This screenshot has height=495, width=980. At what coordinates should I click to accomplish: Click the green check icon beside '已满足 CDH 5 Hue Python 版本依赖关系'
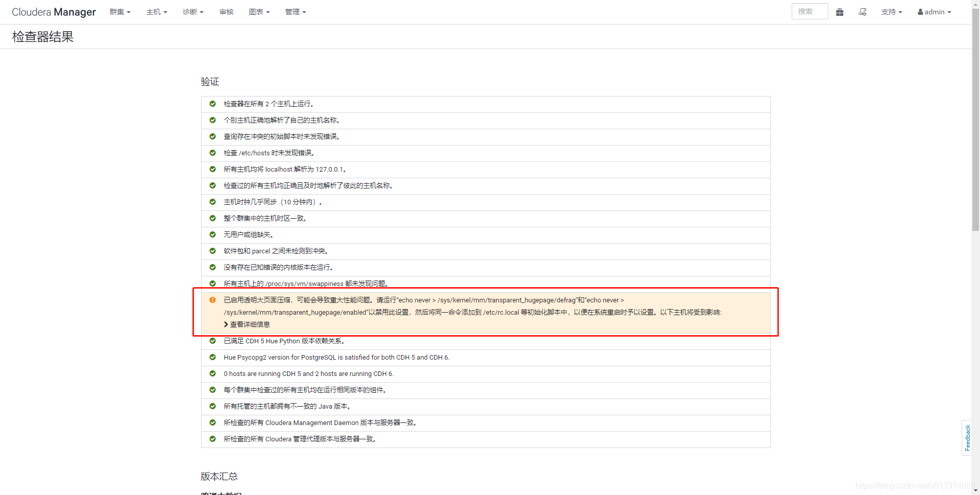pyautogui.click(x=212, y=341)
